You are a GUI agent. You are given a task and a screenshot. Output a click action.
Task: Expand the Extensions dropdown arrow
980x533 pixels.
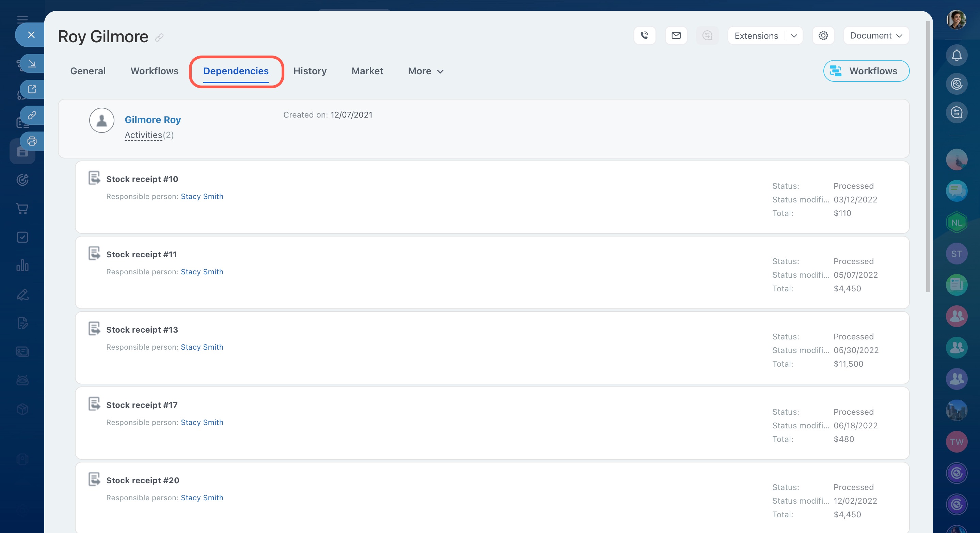794,36
